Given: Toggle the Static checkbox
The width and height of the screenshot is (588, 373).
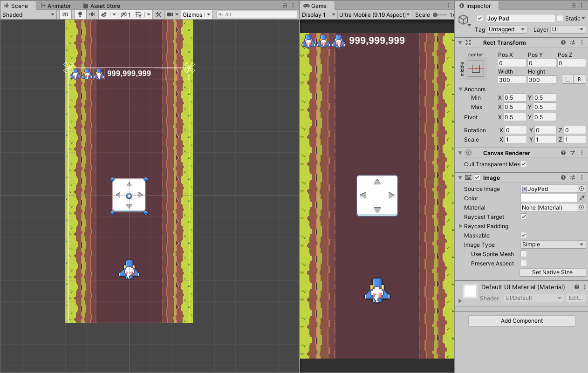Looking at the screenshot, I should click(x=560, y=18).
